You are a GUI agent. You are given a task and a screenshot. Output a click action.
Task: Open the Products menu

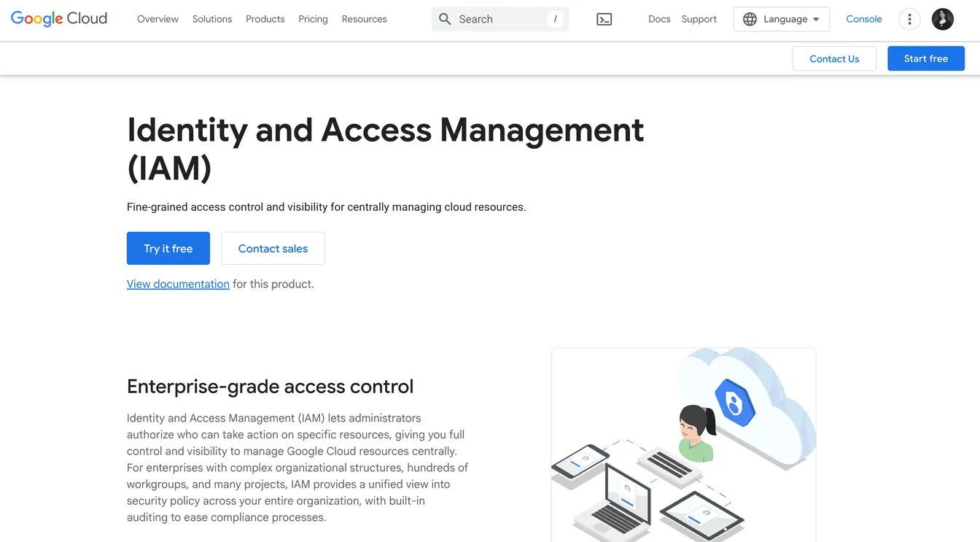click(x=265, y=19)
